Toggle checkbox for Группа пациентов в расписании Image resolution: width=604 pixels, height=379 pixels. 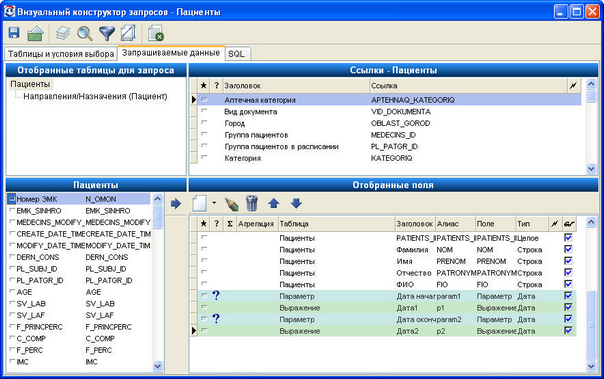click(204, 146)
